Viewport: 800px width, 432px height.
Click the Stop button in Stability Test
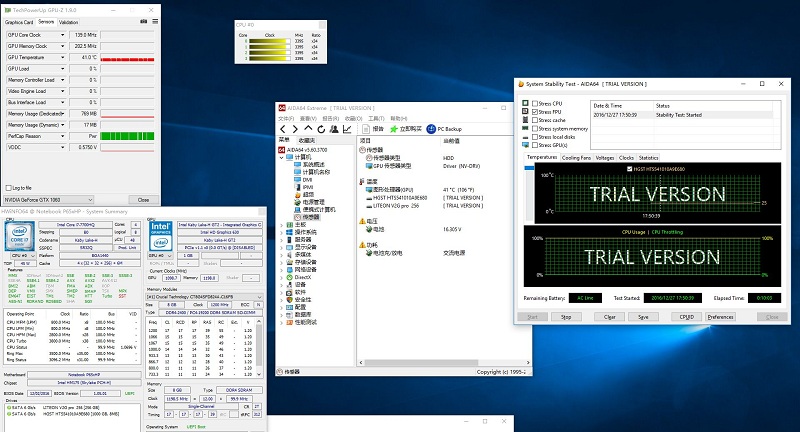(566, 316)
